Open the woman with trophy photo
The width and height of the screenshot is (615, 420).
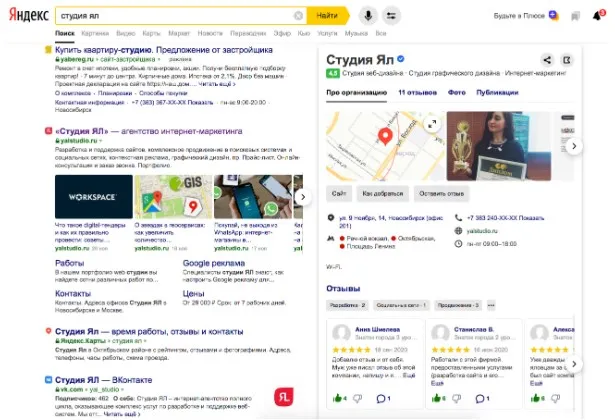point(499,146)
